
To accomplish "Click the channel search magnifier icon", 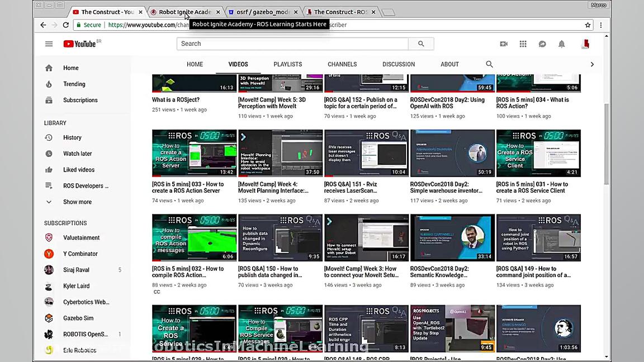I will coord(489,64).
